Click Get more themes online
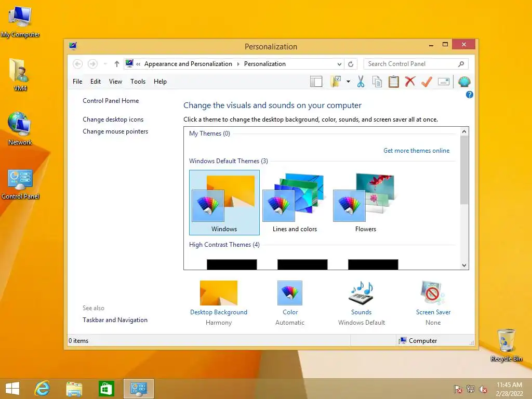 (x=416, y=151)
